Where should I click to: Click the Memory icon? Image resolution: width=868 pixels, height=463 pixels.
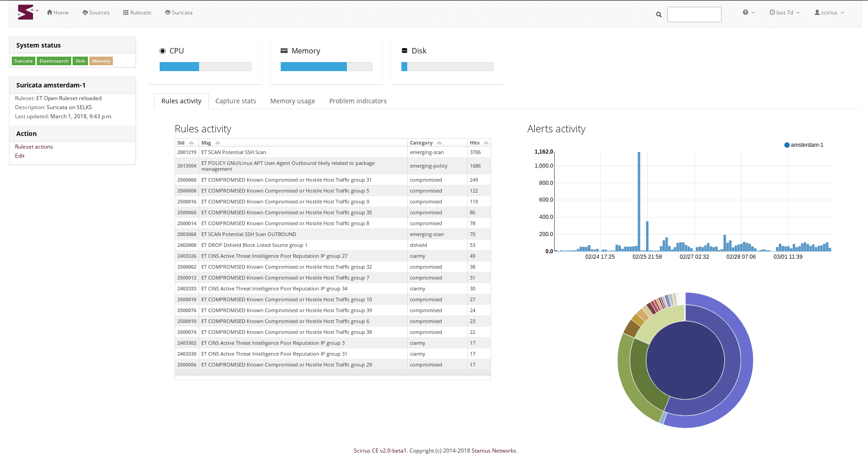pos(284,51)
